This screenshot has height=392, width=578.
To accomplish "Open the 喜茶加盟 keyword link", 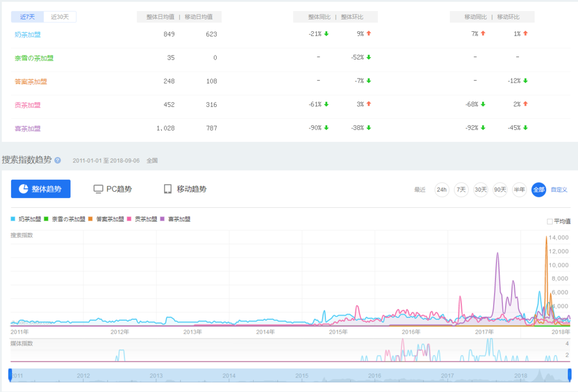I will [28, 129].
